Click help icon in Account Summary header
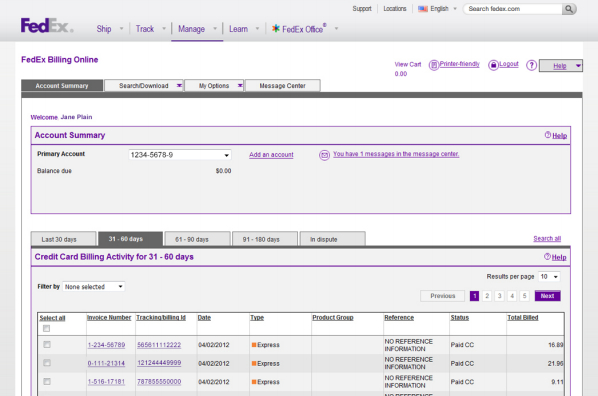Viewport: 598px width, 396px height. click(548, 135)
